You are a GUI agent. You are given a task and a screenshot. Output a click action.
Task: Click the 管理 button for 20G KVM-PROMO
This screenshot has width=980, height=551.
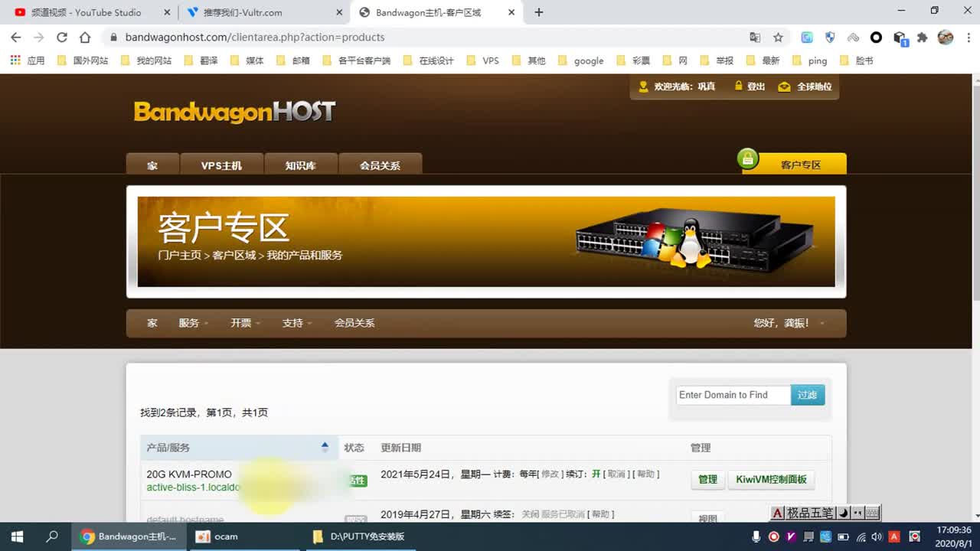tap(707, 479)
